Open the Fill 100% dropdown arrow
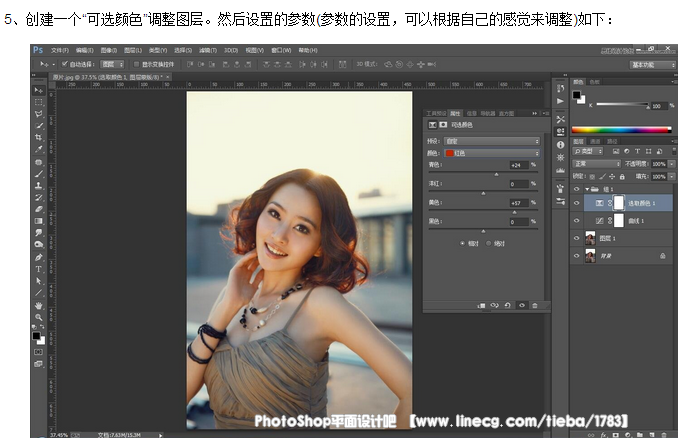This screenshot has width=678, height=438. point(672,176)
